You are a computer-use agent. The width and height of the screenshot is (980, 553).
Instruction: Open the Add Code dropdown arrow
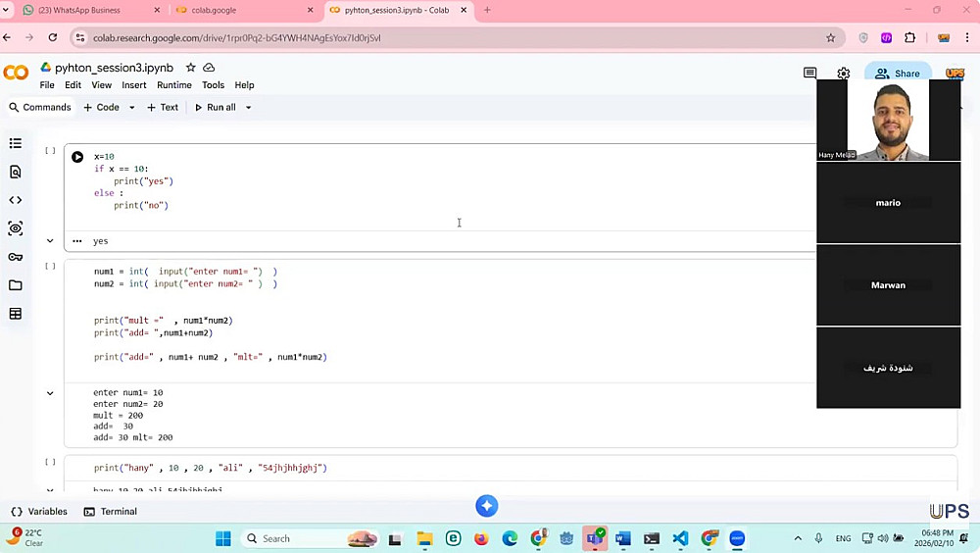(132, 108)
